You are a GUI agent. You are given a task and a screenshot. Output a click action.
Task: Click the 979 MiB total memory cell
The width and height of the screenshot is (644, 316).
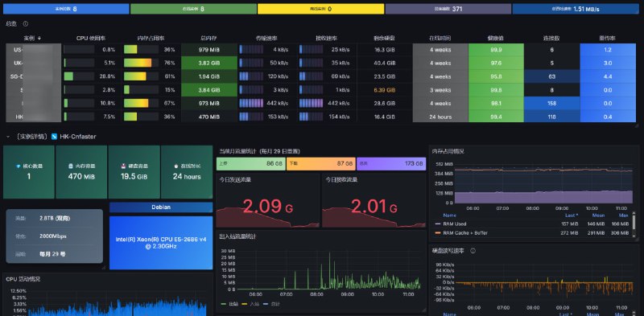tap(209, 50)
